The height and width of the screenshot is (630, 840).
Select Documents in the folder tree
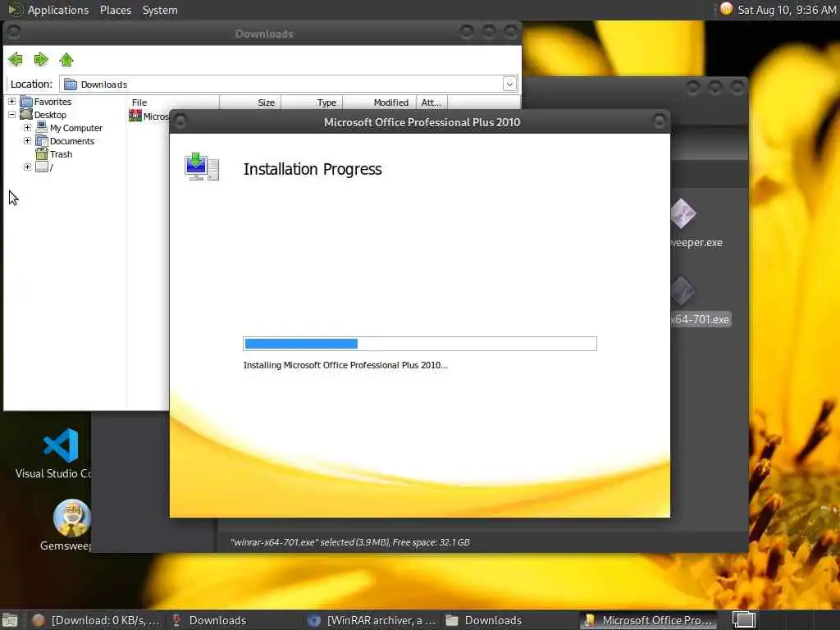pos(72,141)
